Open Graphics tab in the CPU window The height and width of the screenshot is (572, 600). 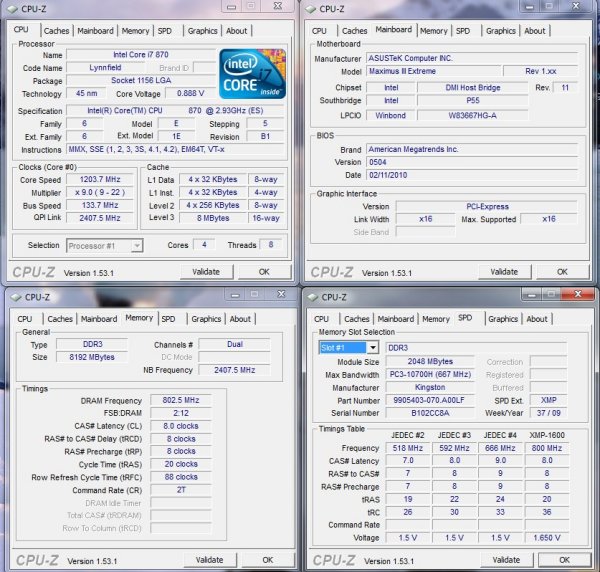202,31
